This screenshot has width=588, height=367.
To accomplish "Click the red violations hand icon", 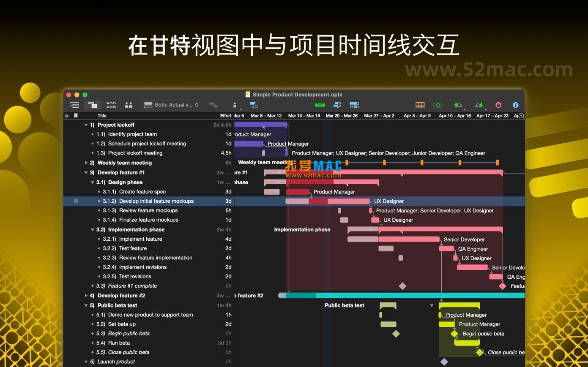I will pos(498,105).
